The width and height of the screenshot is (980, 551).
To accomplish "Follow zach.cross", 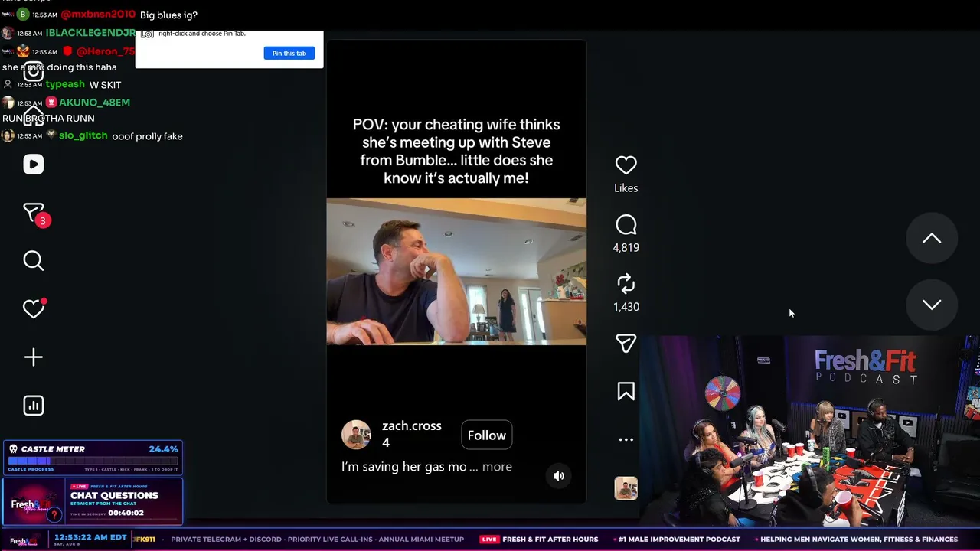I will [x=487, y=435].
